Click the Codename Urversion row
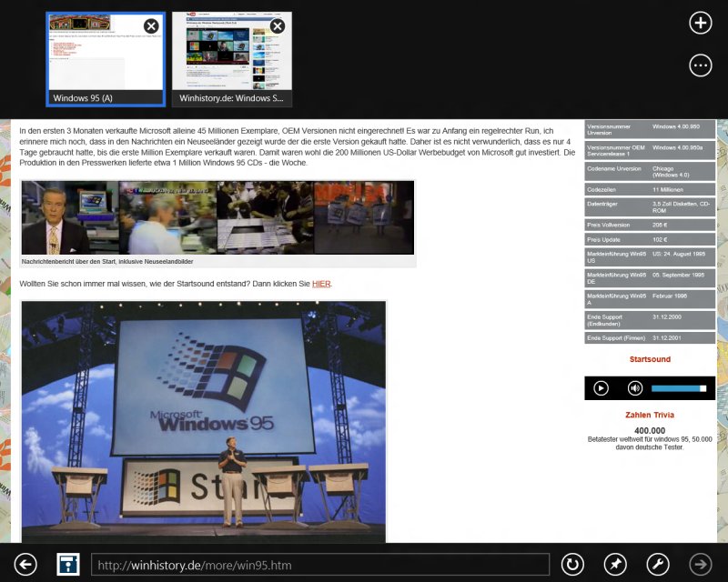The height and width of the screenshot is (582, 728). pos(650,172)
